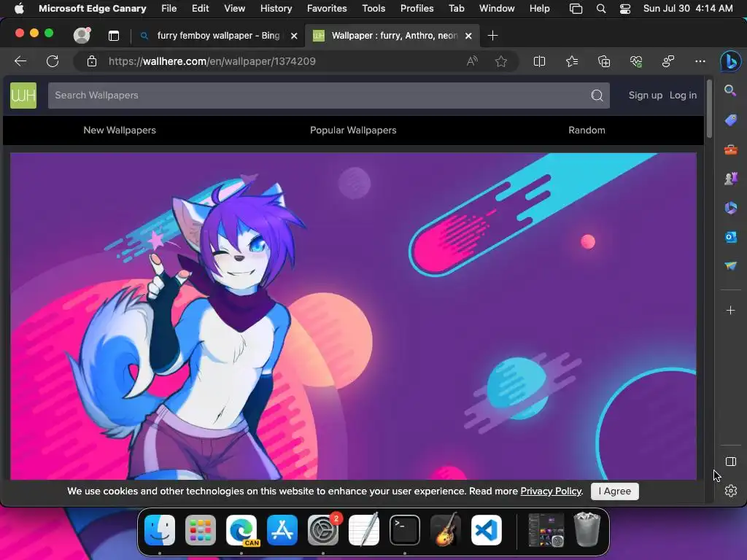Accept cookies with I Agree button

click(614, 491)
